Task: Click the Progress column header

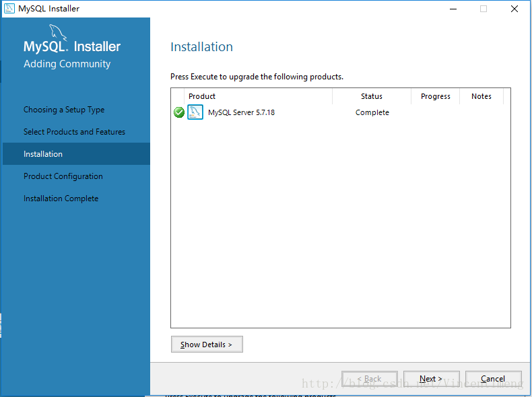Action: tap(436, 96)
